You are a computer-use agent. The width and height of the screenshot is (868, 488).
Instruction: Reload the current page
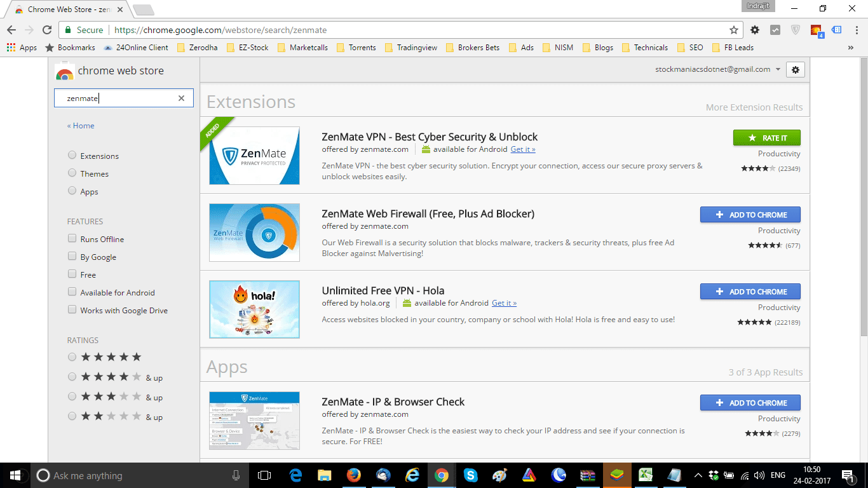pos(47,30)
